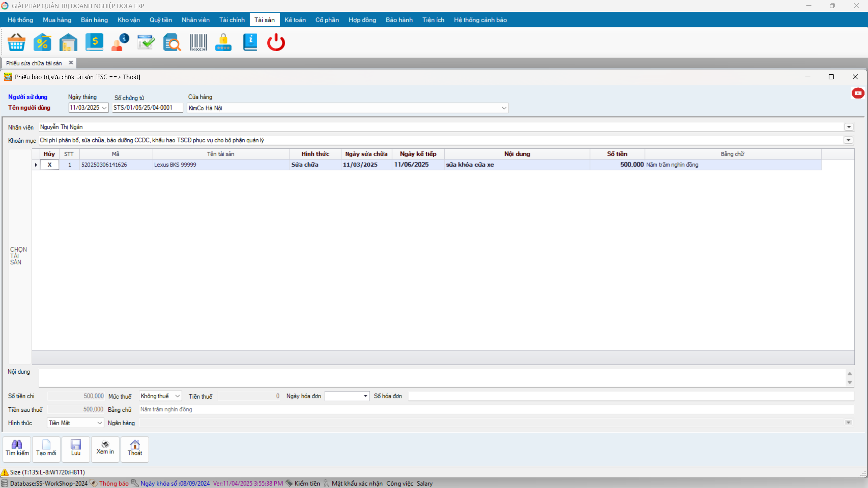This screenshot has width=868, height=488.
Task: Expand the Ngân hàng dropdown arrow
Action: click(x=848, y=423)
